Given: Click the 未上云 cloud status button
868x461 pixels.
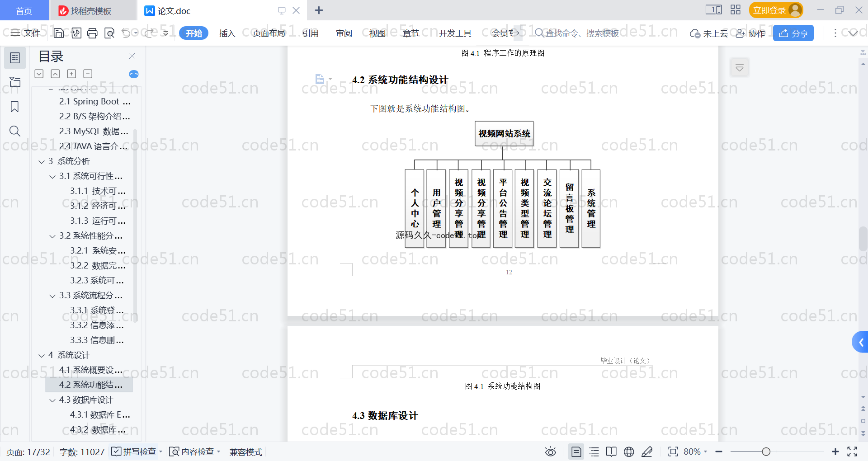Looking at the screenshot, I should click(708, 33).
